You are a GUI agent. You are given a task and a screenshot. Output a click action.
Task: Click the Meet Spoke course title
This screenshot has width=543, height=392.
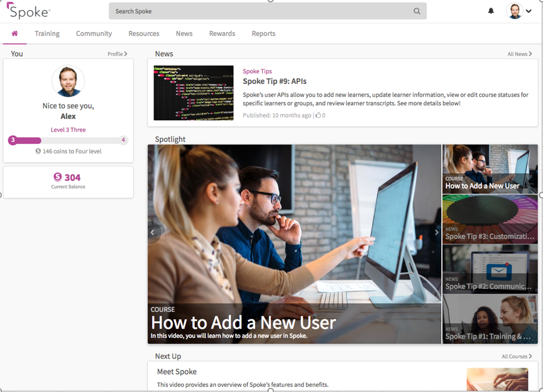click(177, 372)
